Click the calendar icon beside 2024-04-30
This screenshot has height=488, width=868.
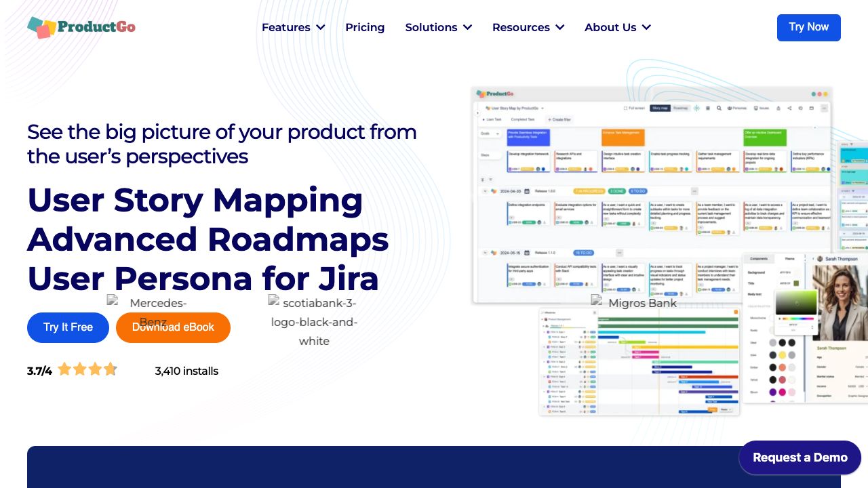[527, 191]
